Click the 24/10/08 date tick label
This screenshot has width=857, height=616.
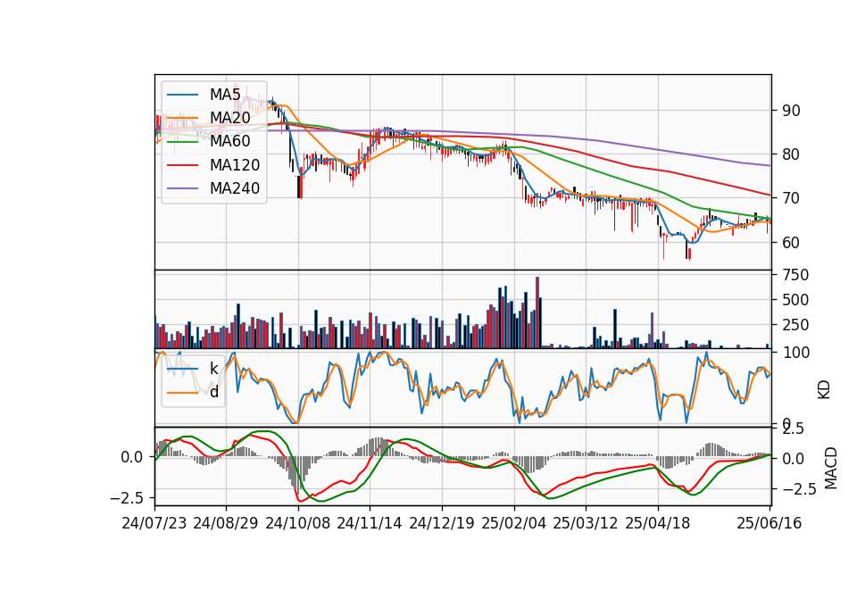298,523
